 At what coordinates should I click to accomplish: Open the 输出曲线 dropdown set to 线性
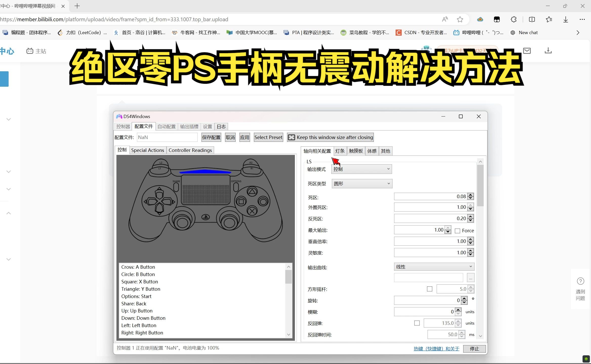[434, 267]
